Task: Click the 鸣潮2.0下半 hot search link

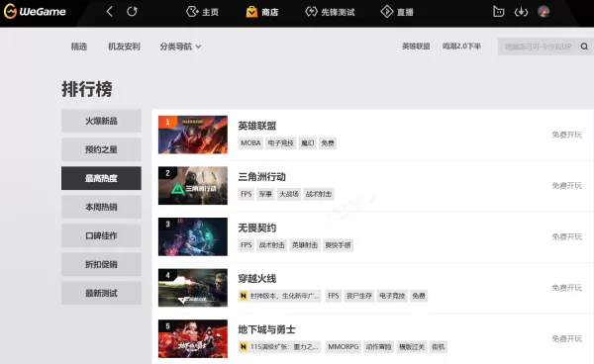Action: click(461, 46)
